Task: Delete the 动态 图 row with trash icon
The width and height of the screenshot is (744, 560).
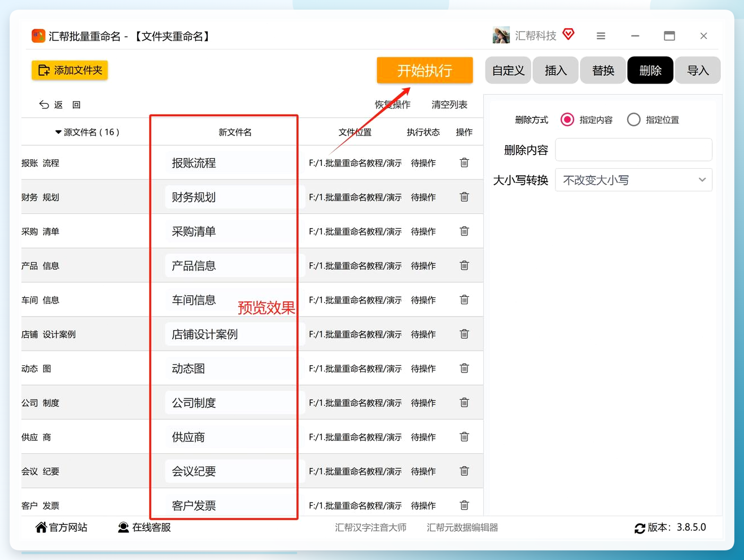Action: point(464,369)
